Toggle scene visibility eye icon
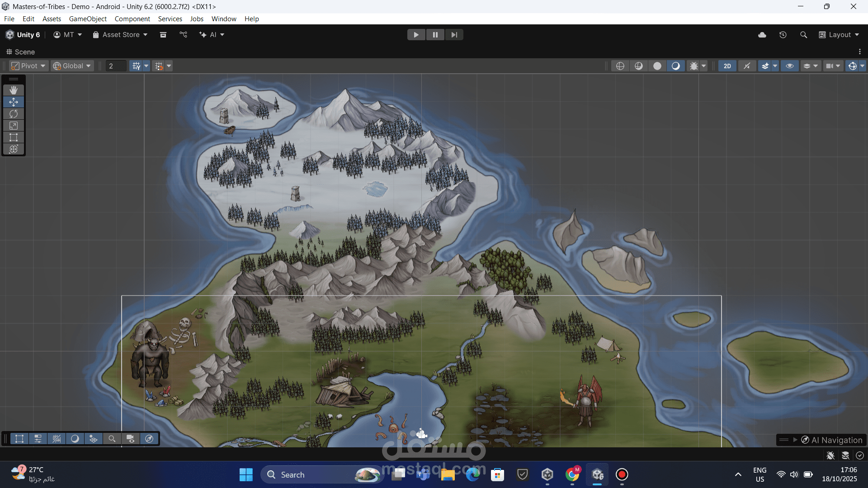 pyautogui.click(x=790, y=66)
